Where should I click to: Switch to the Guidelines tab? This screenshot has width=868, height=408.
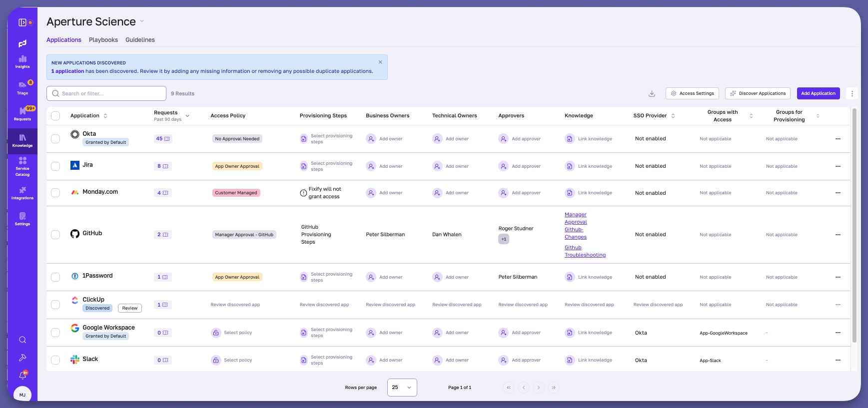click(x=140, y=40)
